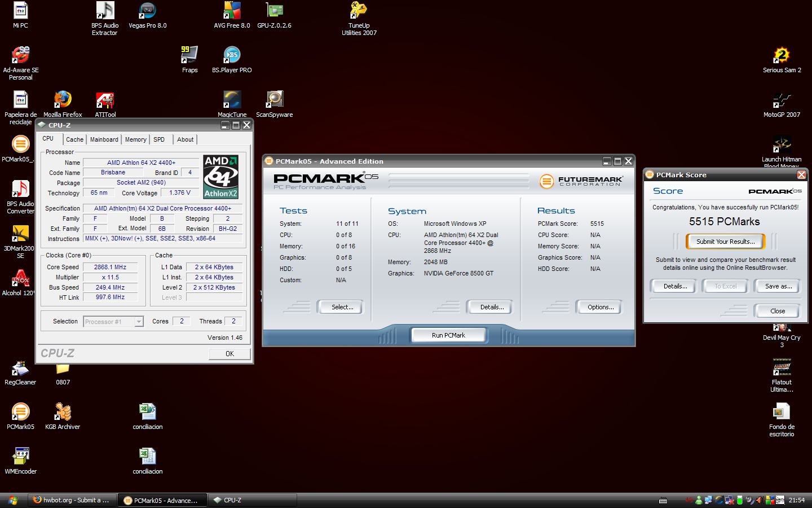This screenshot has height=508, width=812.
Task: Click the Futuremark Corporation logo in PCMark05
Action: pos(581,181)
